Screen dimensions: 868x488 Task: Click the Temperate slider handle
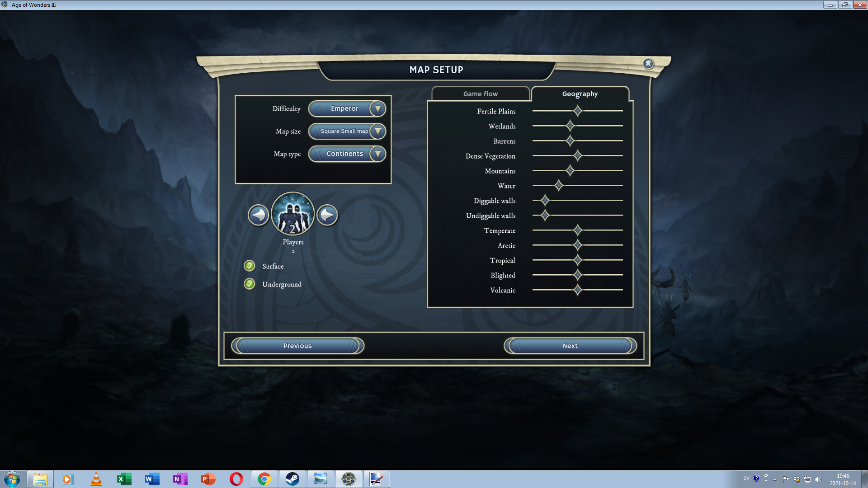tap(577, 230)
